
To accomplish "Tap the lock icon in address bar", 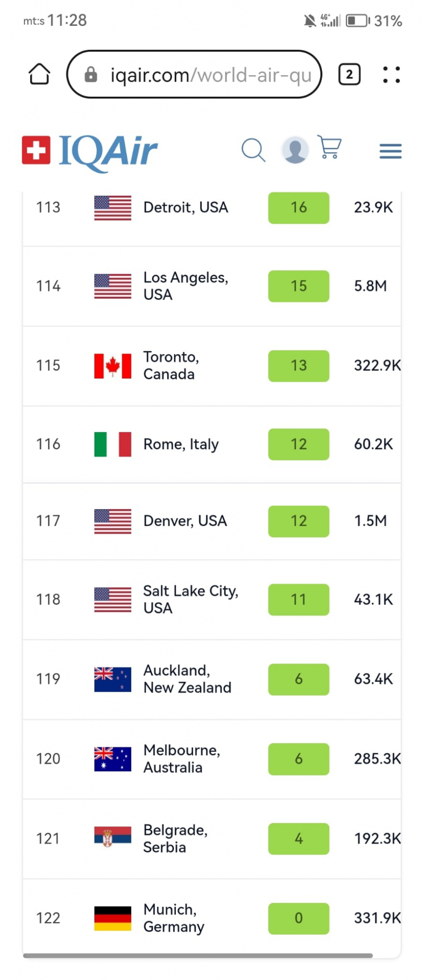I will [x=91, y=74].
